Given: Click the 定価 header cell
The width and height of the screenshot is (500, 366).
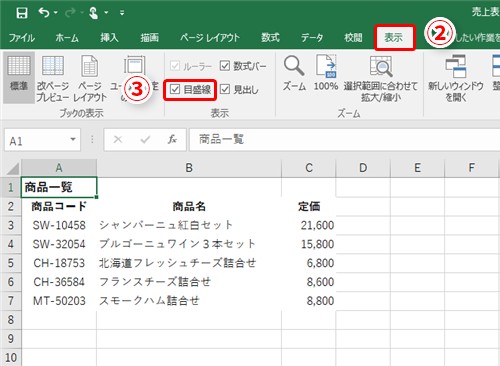Looking at the screenshot, I should tap(309, 206).
